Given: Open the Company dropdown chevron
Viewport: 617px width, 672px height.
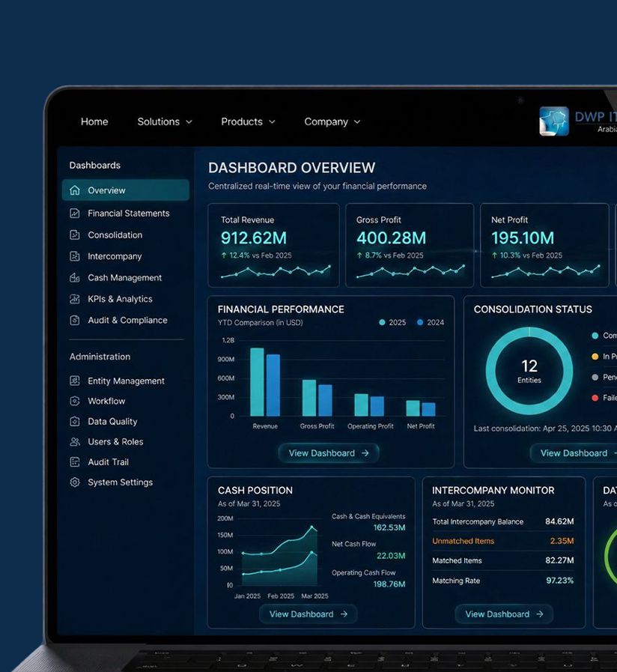Looking at the screenshot, I should pos(357,122).
